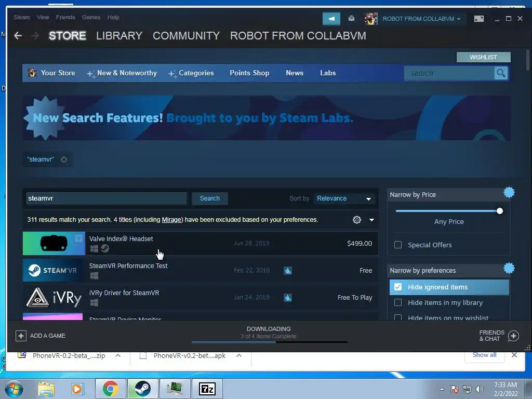The width and height of the screenshot is (532, 399).
Task: Show hidden tray icons arrow
Action: 442,389
